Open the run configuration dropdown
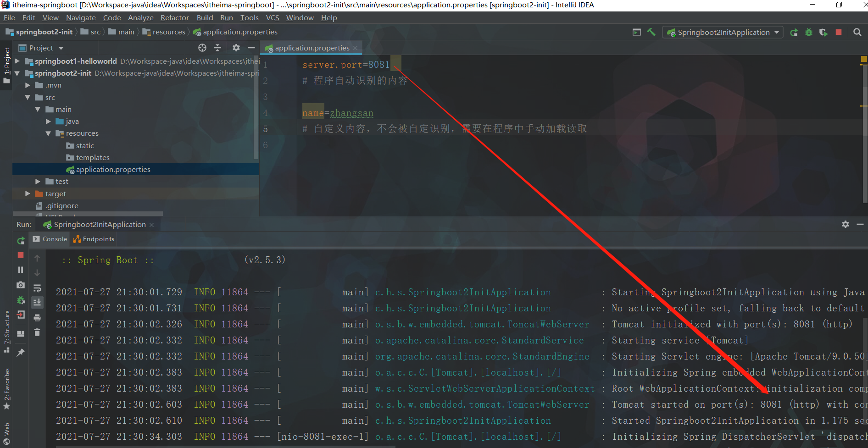868x448 pixels. [723, 32]
